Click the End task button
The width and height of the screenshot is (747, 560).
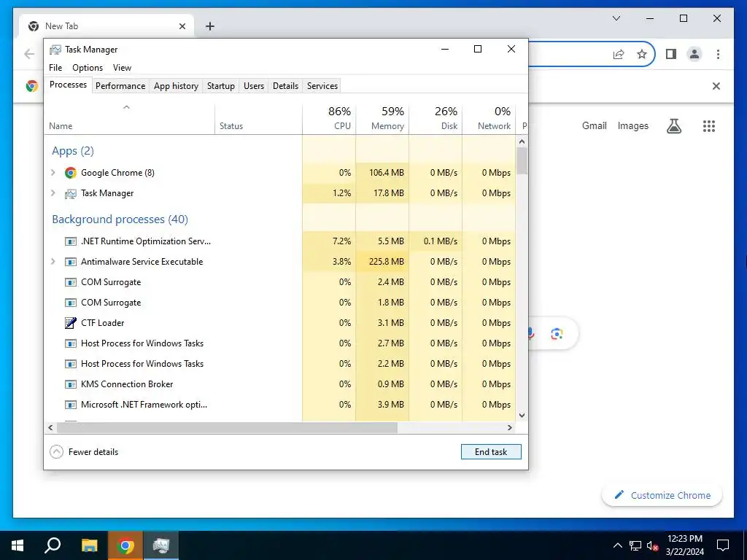tap(491, 452)
